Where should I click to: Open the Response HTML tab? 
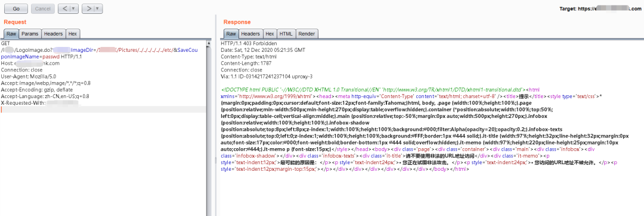tap(286, 34)
